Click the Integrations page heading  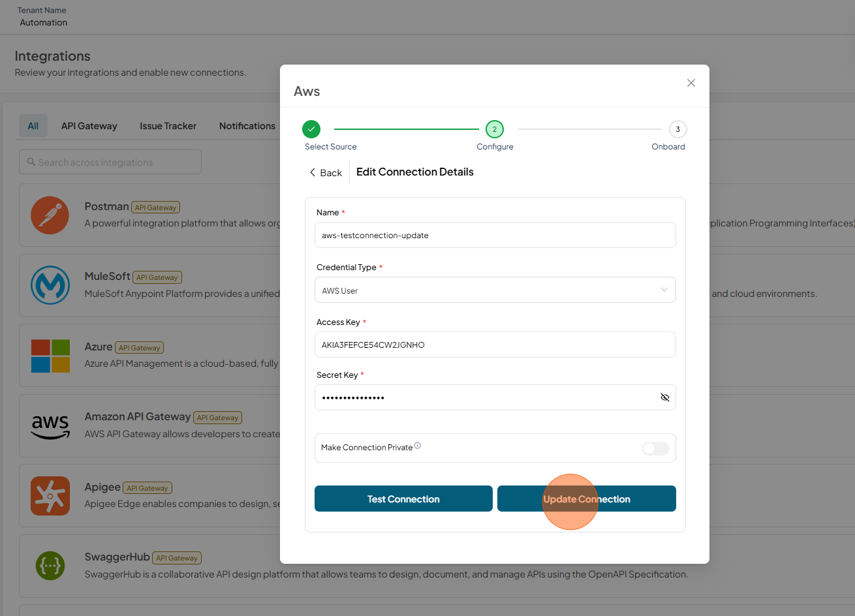(53, 56)
